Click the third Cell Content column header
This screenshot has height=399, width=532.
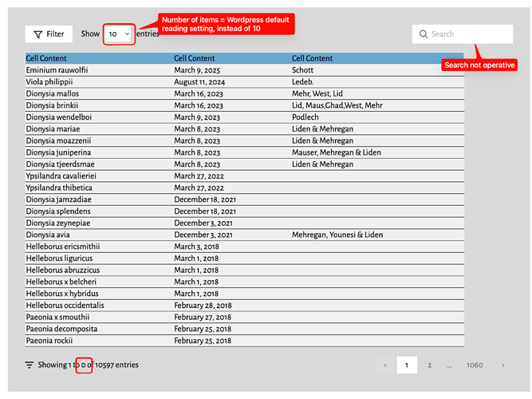click(313, 58)
